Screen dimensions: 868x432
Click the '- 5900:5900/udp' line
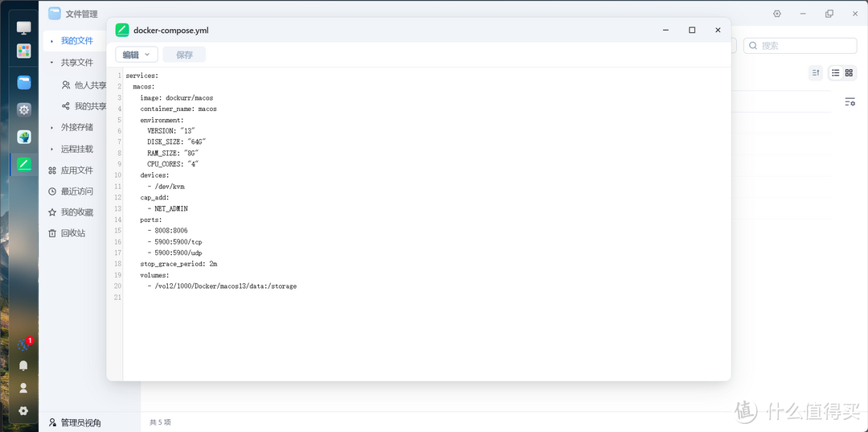175,253
